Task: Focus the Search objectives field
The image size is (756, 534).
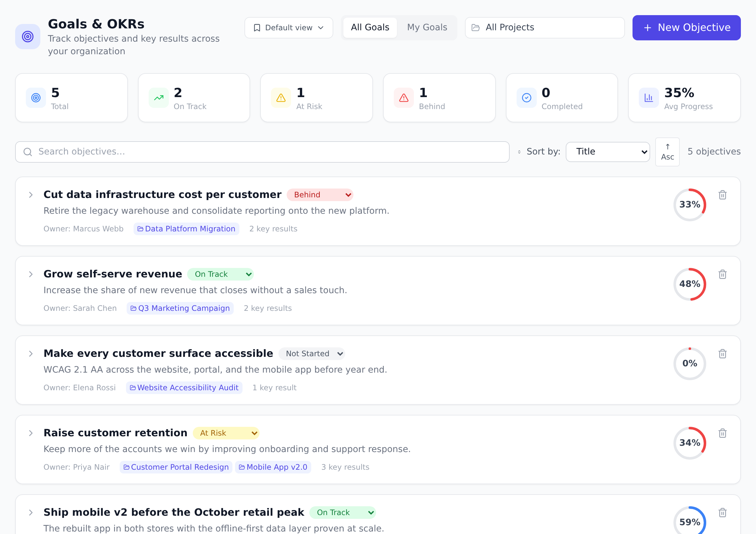Action: click(262, 152)
